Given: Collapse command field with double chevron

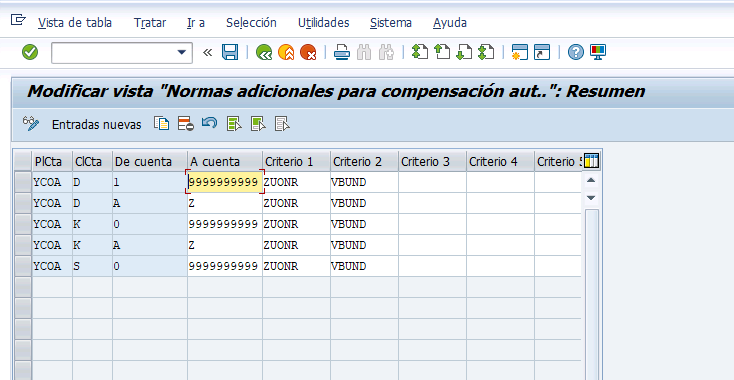Looking at the screenshot, I should pyautogui.click(x=207, y=52).
